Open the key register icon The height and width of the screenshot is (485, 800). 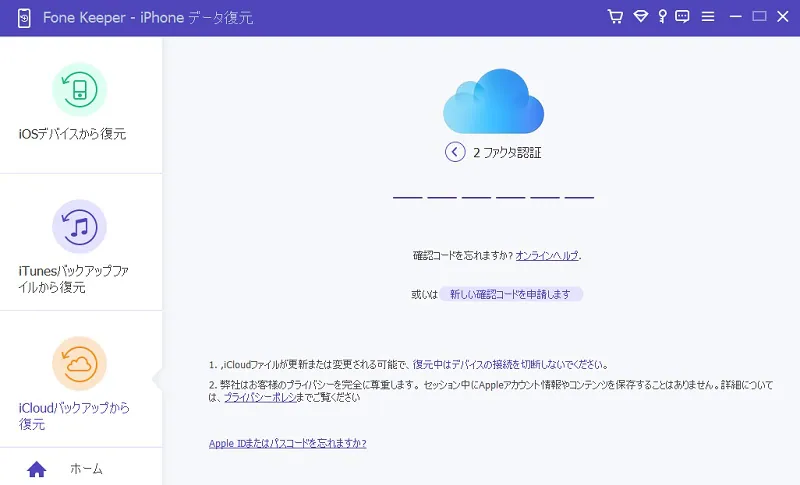click(x=662, y=17)
